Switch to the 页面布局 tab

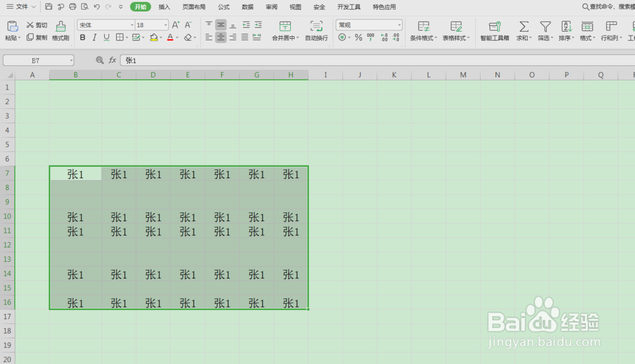click(194, 7)
